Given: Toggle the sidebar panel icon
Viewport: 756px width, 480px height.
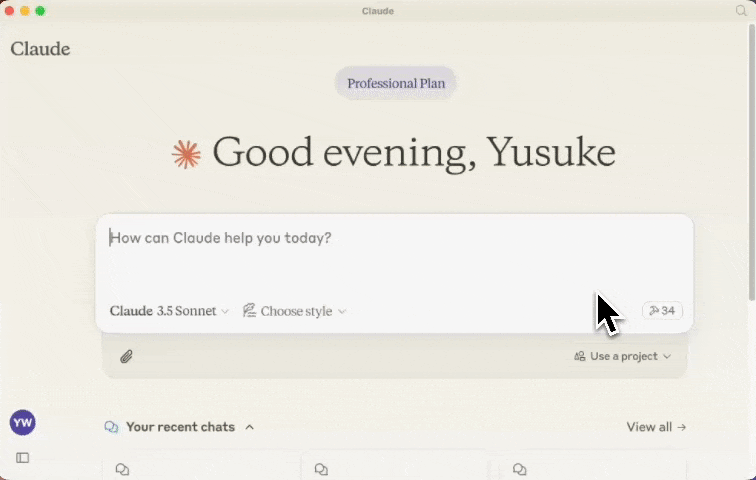Looking at the screenshot, I should 23,458.
